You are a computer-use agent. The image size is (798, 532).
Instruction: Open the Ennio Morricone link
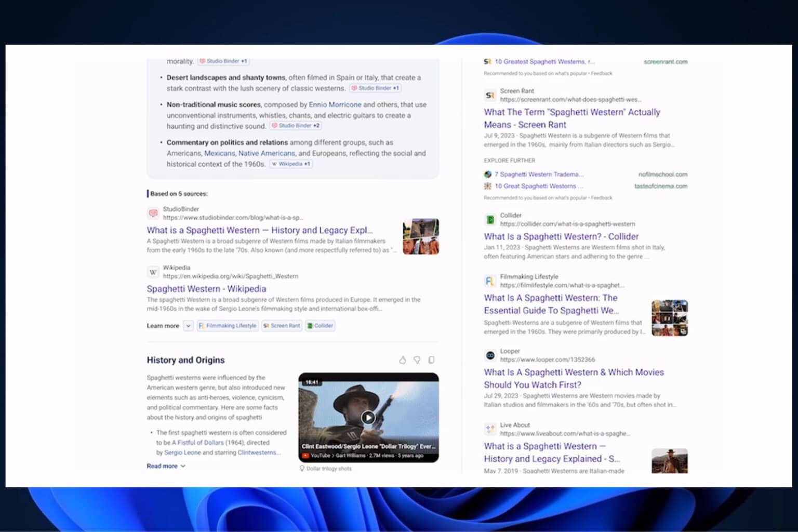pyautogui.click(x=335, y=104)
